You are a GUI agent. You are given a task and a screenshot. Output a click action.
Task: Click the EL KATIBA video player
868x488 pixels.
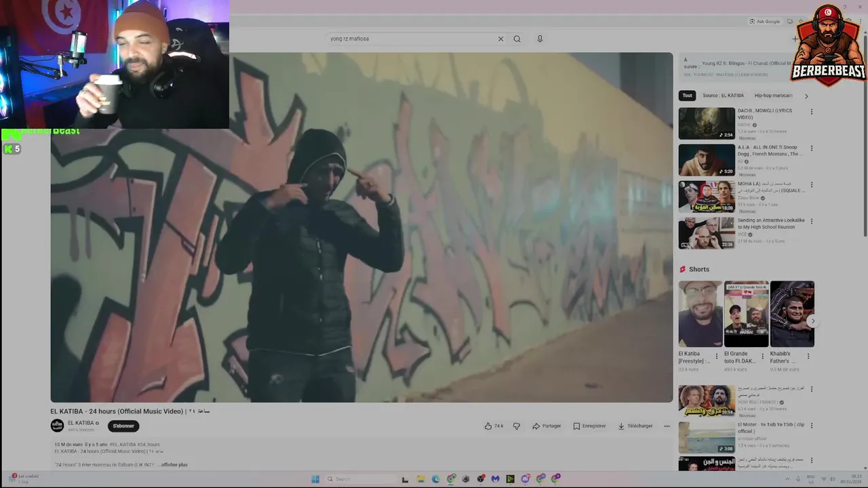[x=361, y=227]
